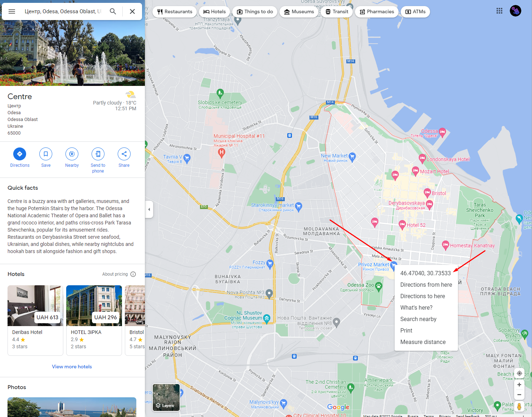Open View more hotels link
Viewport: 532px width, 417px height.
point(72,367)
